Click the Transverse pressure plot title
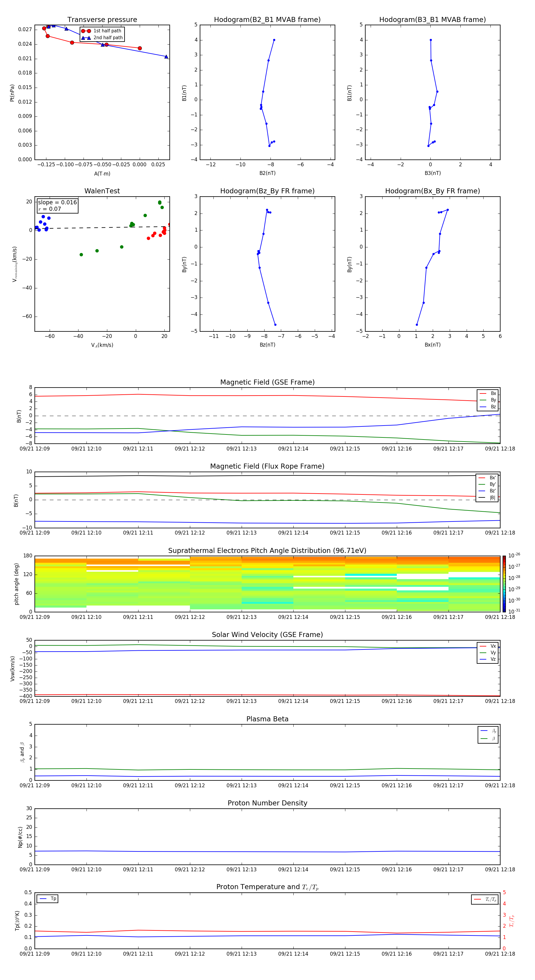535x980 pixels. tap(102, 20)
